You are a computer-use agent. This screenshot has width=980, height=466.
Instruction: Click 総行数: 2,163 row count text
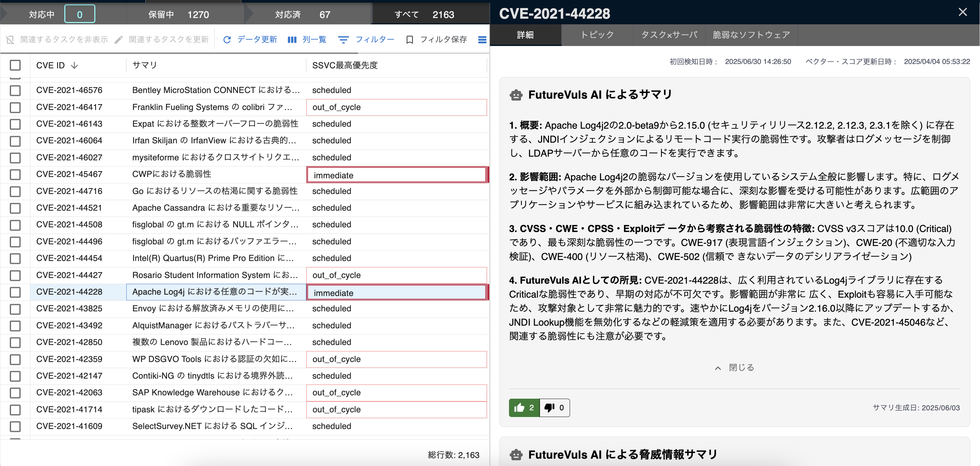point(453,455)
